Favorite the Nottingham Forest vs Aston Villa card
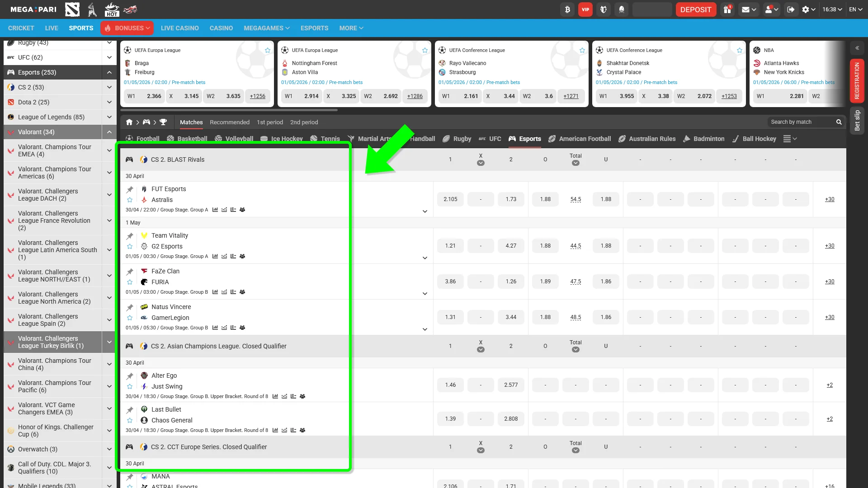The height and width of the screenshot is (488, 868). click(425, 50)
